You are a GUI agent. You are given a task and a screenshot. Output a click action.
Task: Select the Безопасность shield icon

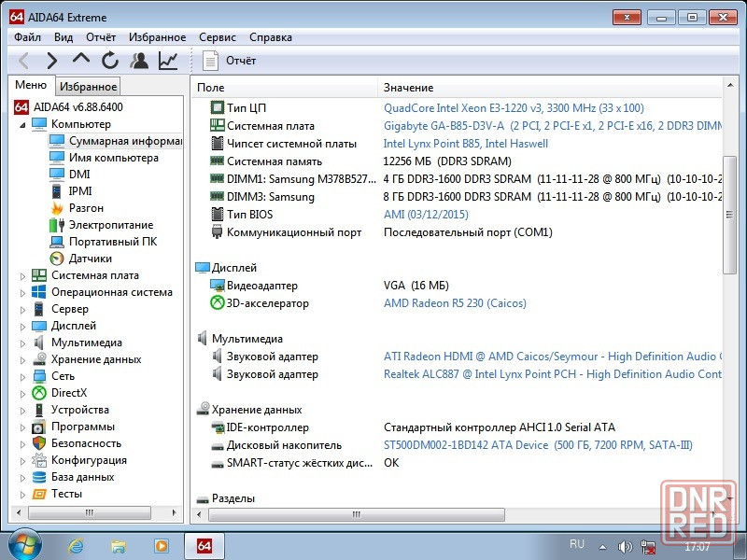[x=39, y=443]
